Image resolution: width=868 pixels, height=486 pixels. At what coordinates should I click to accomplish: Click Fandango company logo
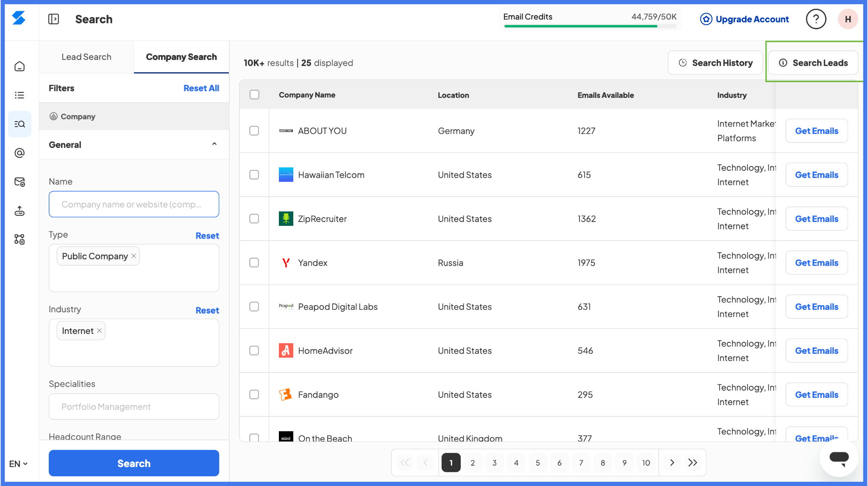[x=286, y=394]
